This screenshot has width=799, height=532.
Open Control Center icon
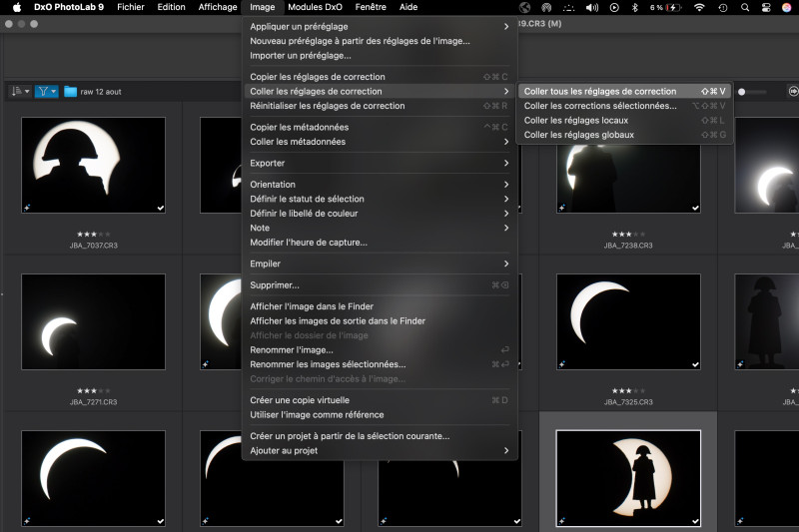click(x=766, y=7)
